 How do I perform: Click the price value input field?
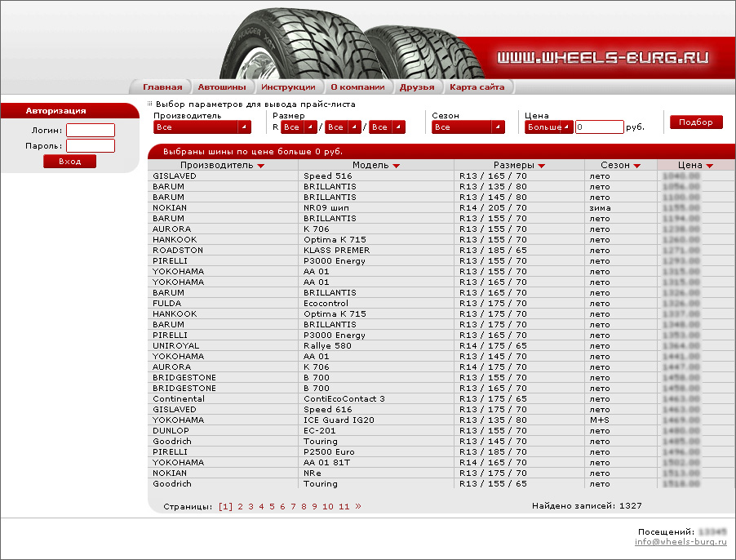point(600,127)
